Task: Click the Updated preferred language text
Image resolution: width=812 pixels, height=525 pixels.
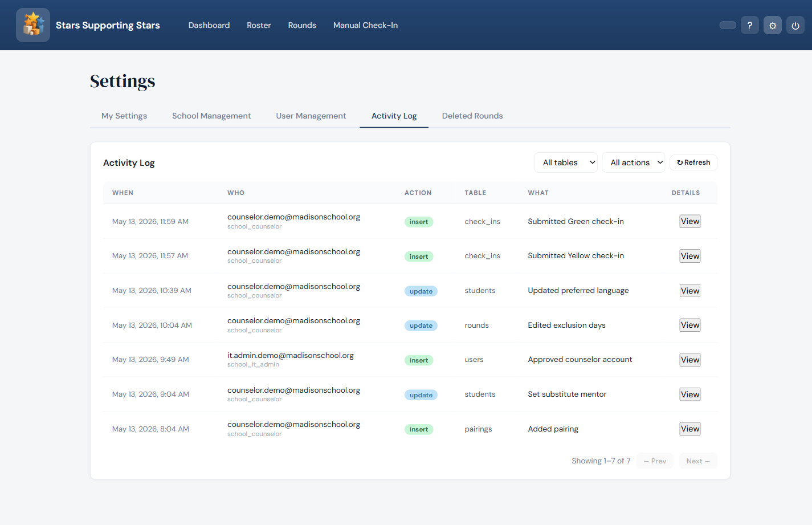Action: point(578,291)
